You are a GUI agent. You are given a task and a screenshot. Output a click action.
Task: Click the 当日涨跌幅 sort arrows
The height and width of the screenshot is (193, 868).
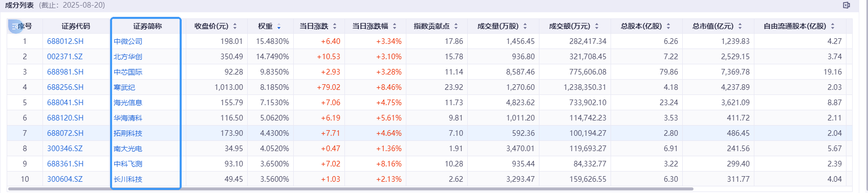[x=395, y=26]
